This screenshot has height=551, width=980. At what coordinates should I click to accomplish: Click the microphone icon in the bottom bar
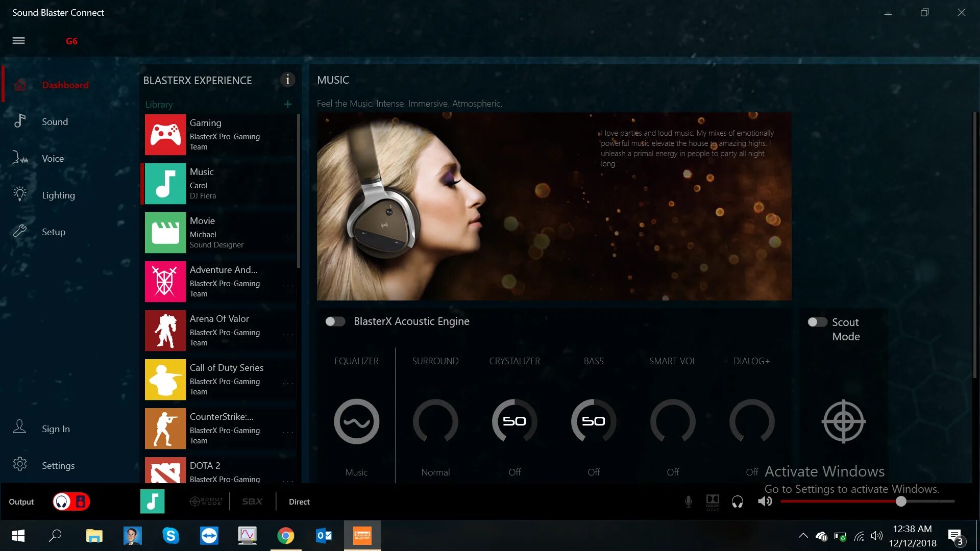(x=688, y=502)
